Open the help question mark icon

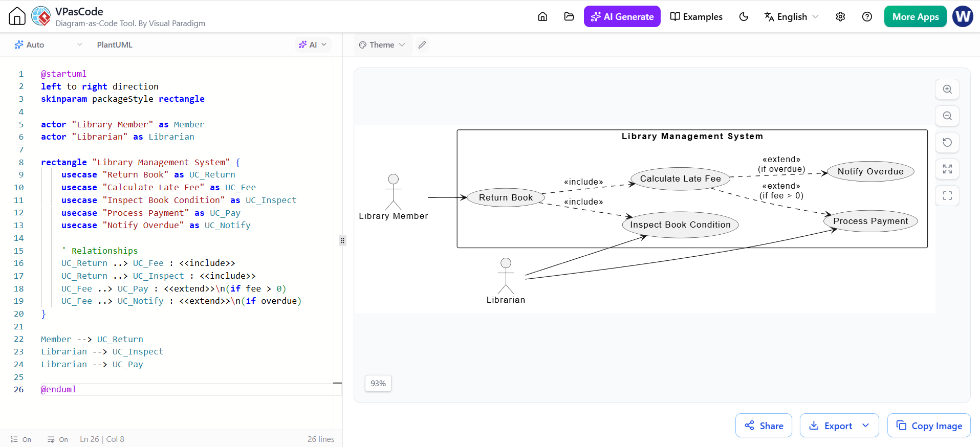tap(867, 16)
